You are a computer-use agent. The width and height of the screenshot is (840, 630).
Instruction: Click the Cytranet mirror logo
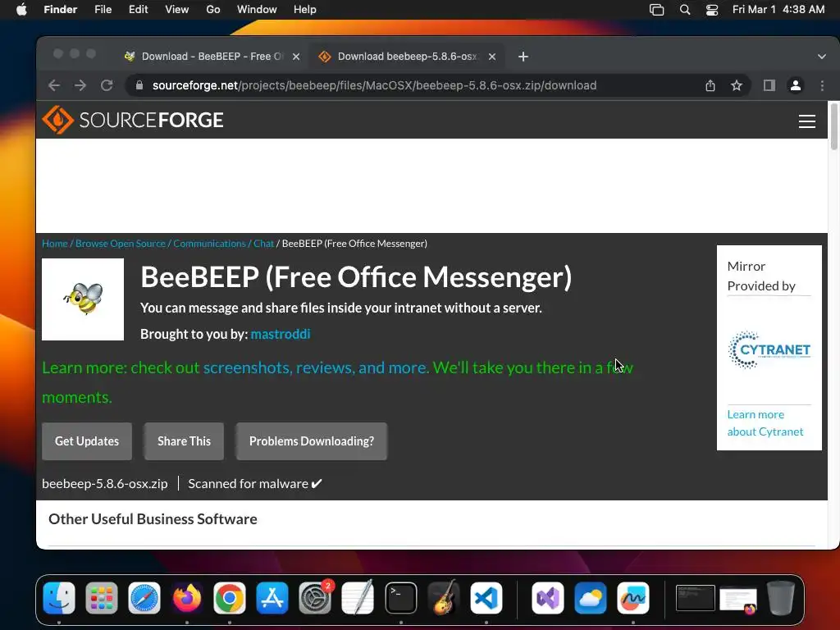click(769, 349)
